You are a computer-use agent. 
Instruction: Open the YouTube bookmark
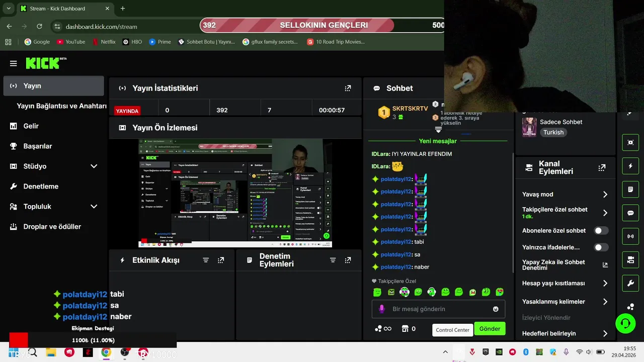(71, 42)
